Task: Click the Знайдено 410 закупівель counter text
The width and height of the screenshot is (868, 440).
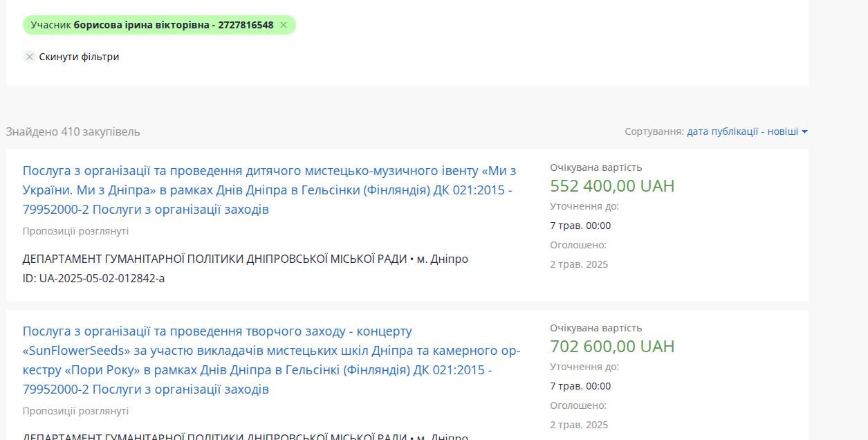Action: 72,131
